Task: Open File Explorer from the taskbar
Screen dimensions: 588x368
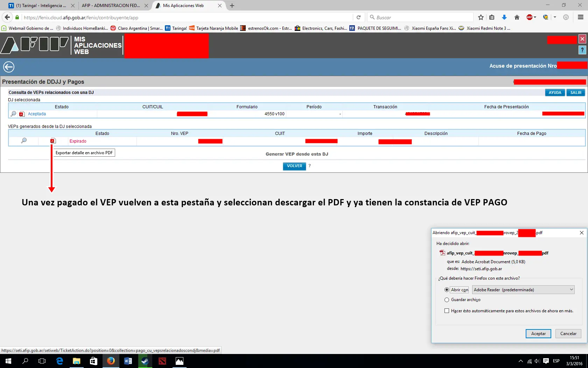Action: point(76,361)
